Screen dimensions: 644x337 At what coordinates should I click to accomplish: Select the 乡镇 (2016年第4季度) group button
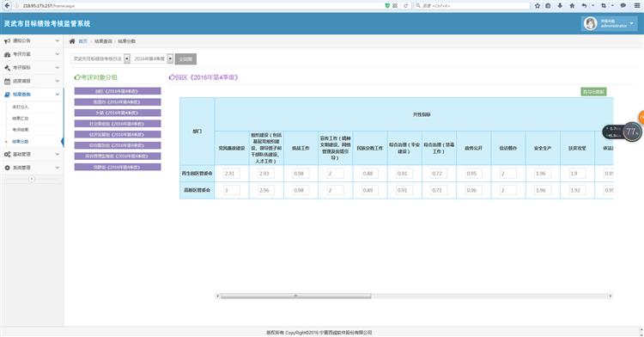tap(118, 113)
